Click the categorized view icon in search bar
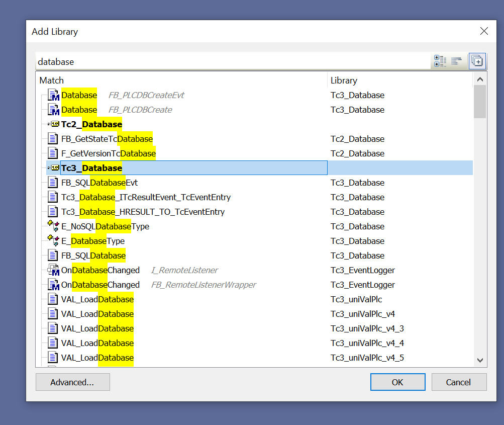This screenshot has height=425, width=504. click(440, 61)
